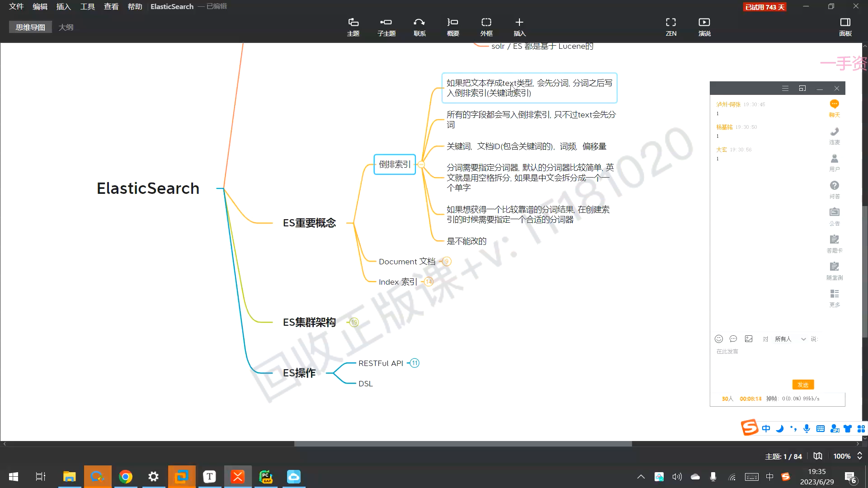Open Chrome from the taskbar
Image resolution: width=868 pixels, height=488 pixels.
tap(126, 477)
